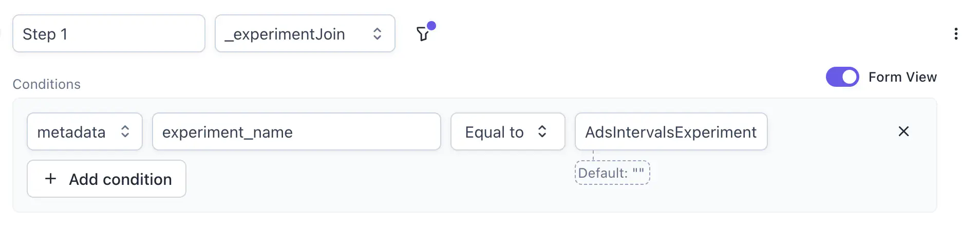The width and height of the screenshot is (980, 228).
Task: Click the plus icon beside Add condition
Action: (50, 179)
